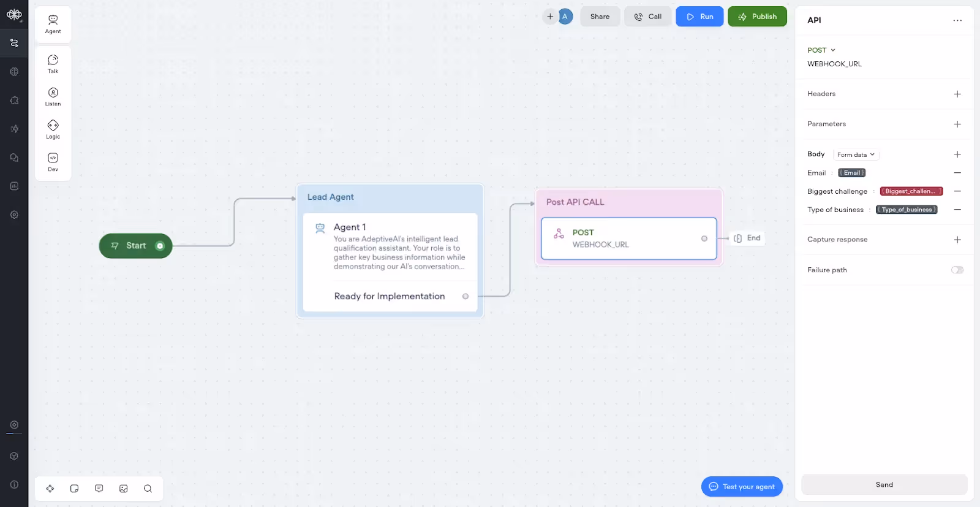
Task: Open the Dev block icon
Action: pos(53,162)
